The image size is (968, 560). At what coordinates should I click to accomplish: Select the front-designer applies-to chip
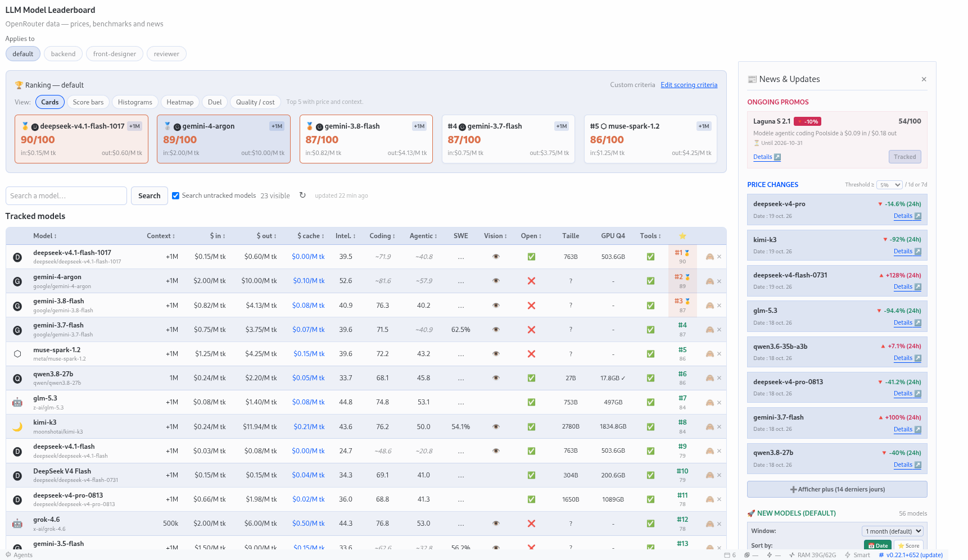click(115, 54)
